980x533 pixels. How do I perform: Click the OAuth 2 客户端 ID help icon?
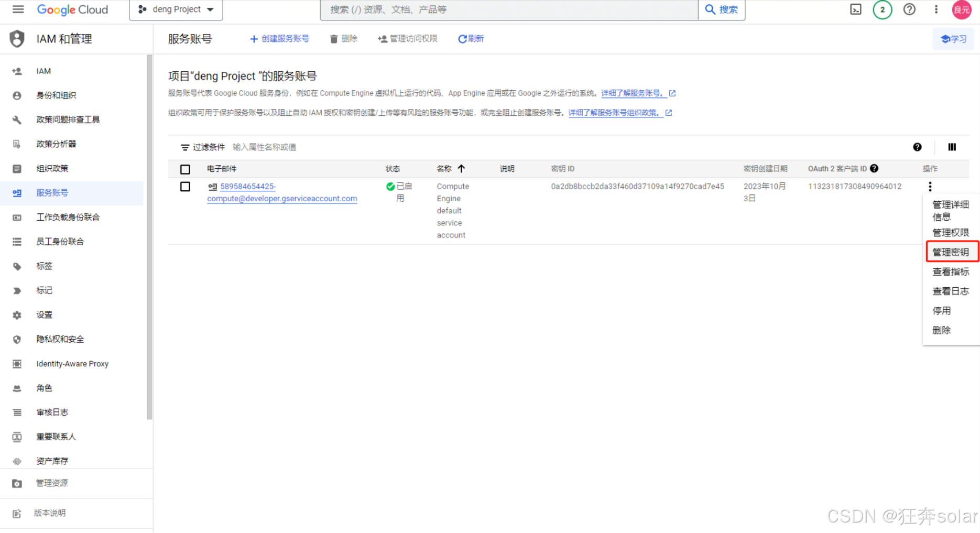[x=874, y=168]
